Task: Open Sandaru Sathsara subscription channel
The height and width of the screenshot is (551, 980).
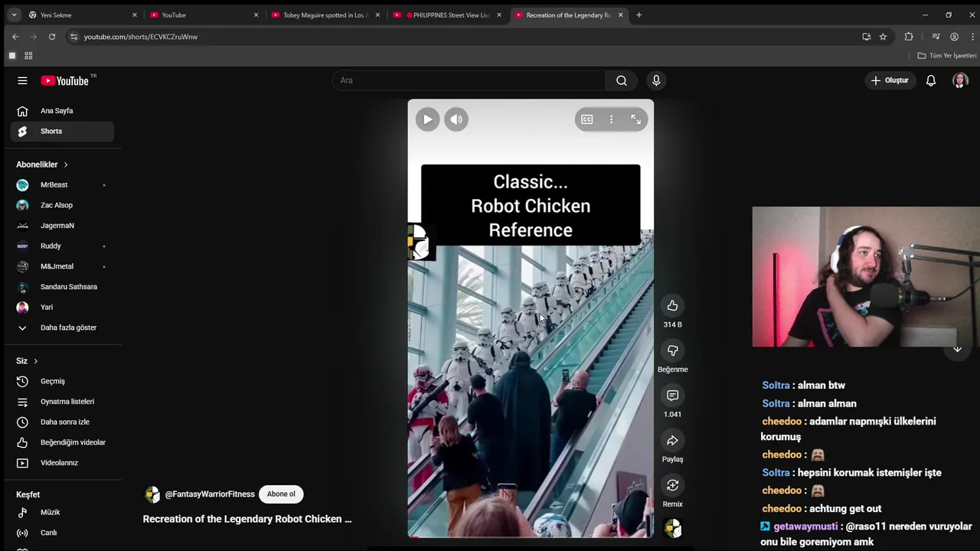Action: [x=63, y=287]
